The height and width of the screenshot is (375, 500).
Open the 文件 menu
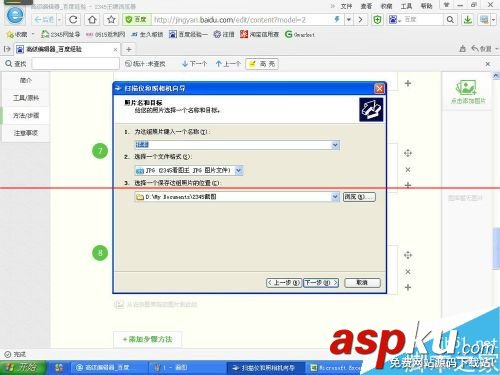click(x=346, y=6)
